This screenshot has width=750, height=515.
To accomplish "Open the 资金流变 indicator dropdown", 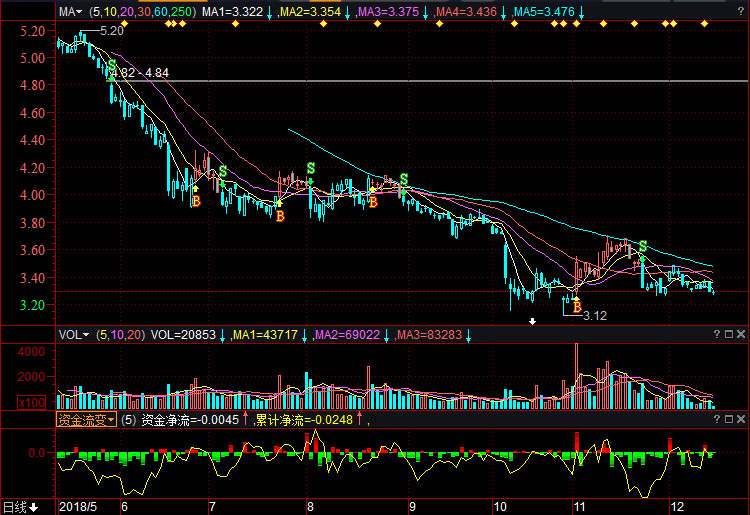I will coord(85,420).
